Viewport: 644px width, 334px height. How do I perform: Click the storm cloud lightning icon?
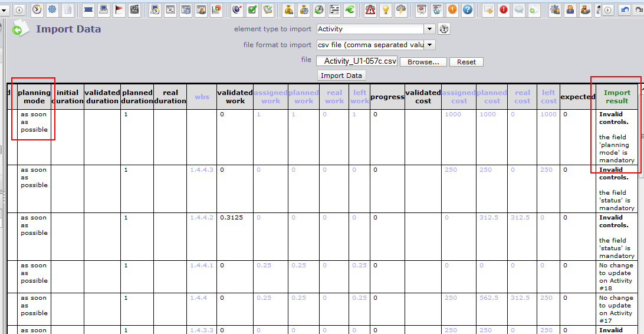[401, 9]
